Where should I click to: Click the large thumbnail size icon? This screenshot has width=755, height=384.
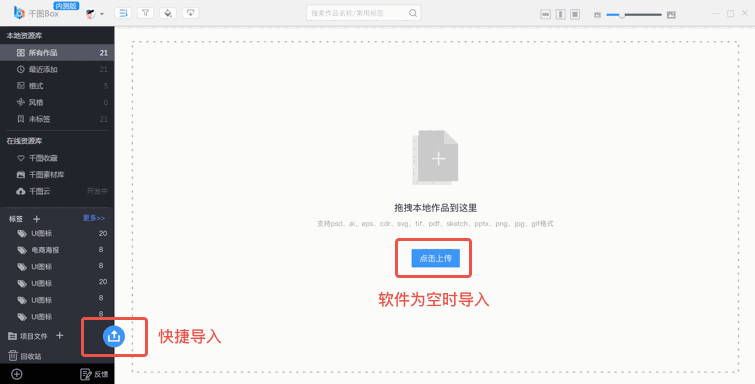671,15
